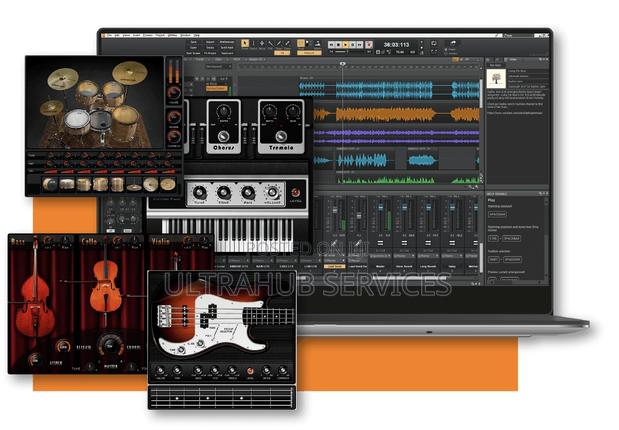Toggle the Chorus pedal footswitch

click(223, 137)
